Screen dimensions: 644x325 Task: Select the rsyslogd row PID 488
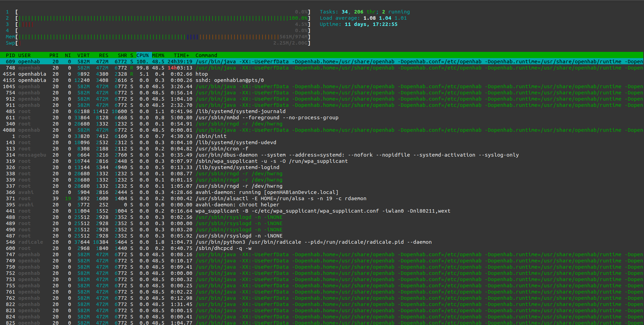point(322,217)
